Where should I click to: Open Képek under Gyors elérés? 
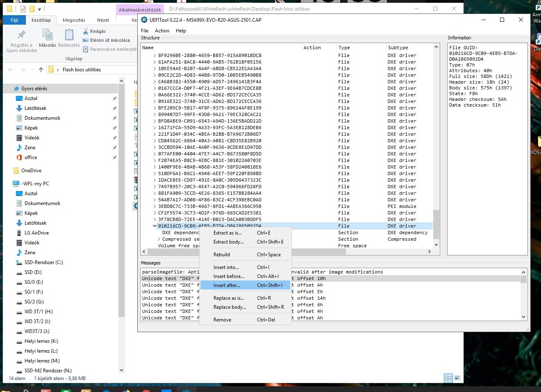(31, 128)
